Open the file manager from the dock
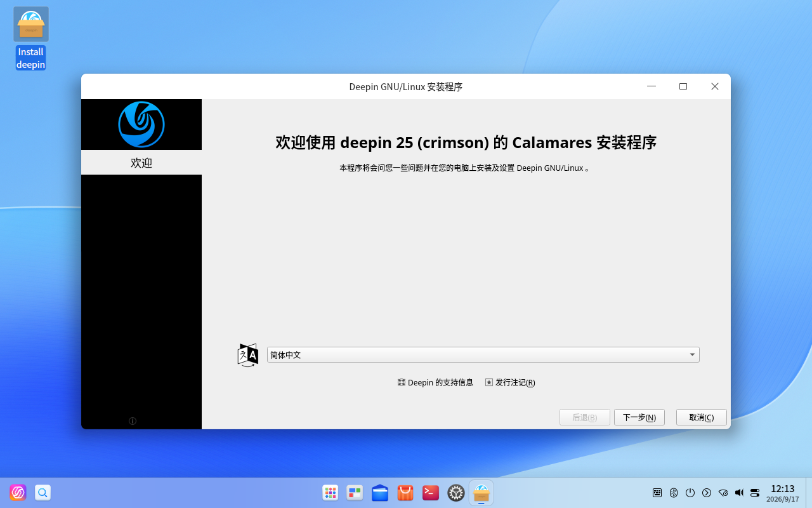Screen dimensions: 812x508 pyautogui.click(x=380, y=493)
